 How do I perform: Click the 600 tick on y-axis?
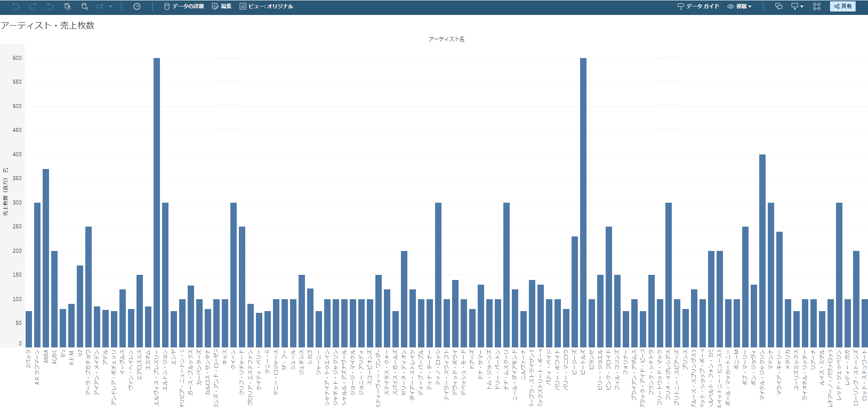pyautogui.click(x=17, y=58)
